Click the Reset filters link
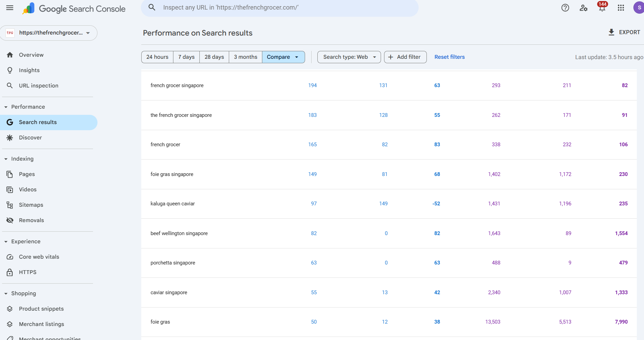This screenshot has width=644, height=340. point(449,57)
